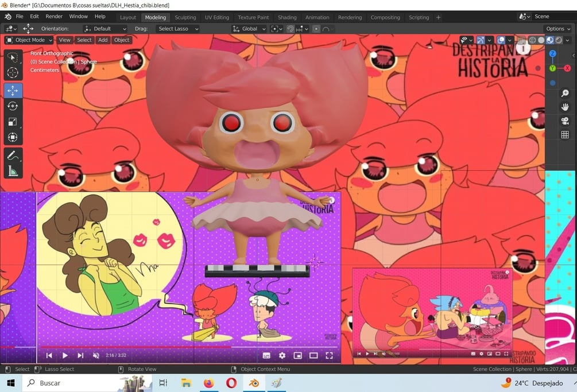Open Firefox from taskbar
This screenshot has width=577, height=392.
point(208,383)
